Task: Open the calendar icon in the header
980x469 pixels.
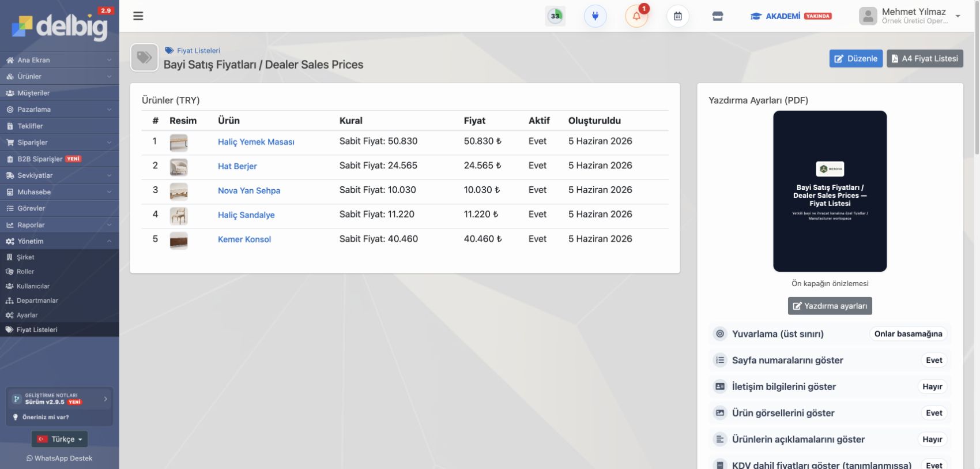Action: coord(678,16)
